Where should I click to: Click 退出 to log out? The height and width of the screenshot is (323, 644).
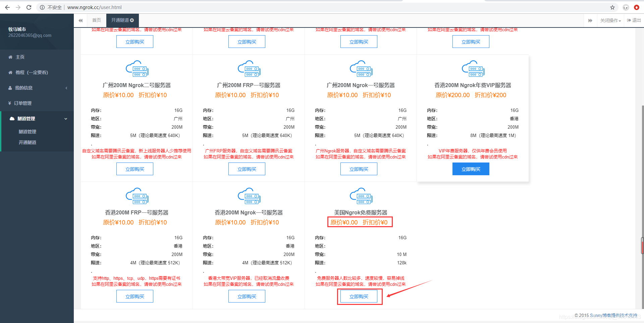click(634, 20)
